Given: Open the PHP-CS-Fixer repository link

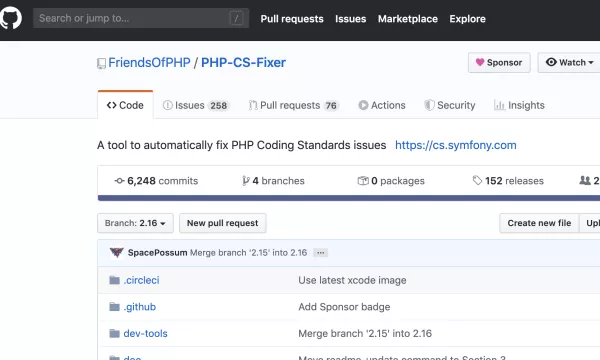Looking at the screenshot, I should [x=243, y=62].
